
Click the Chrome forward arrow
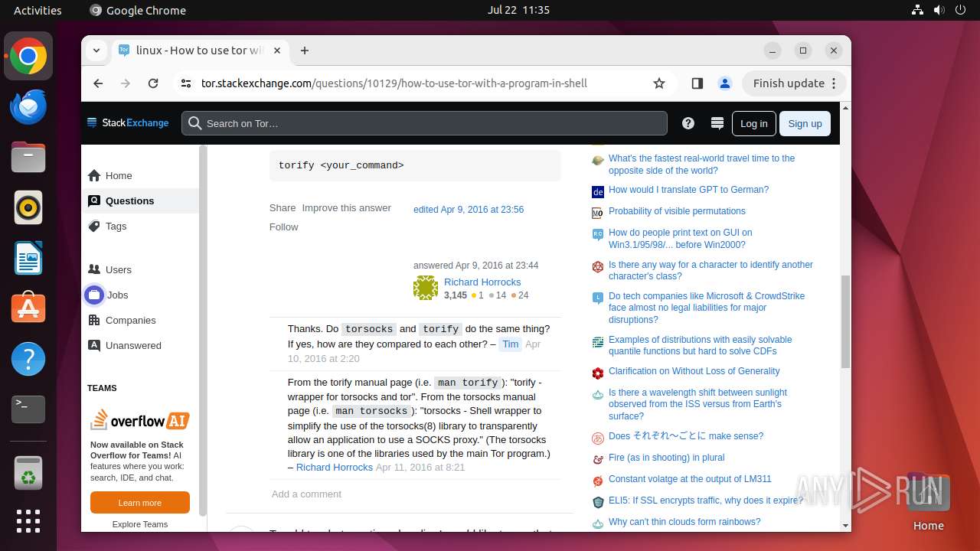126,83
